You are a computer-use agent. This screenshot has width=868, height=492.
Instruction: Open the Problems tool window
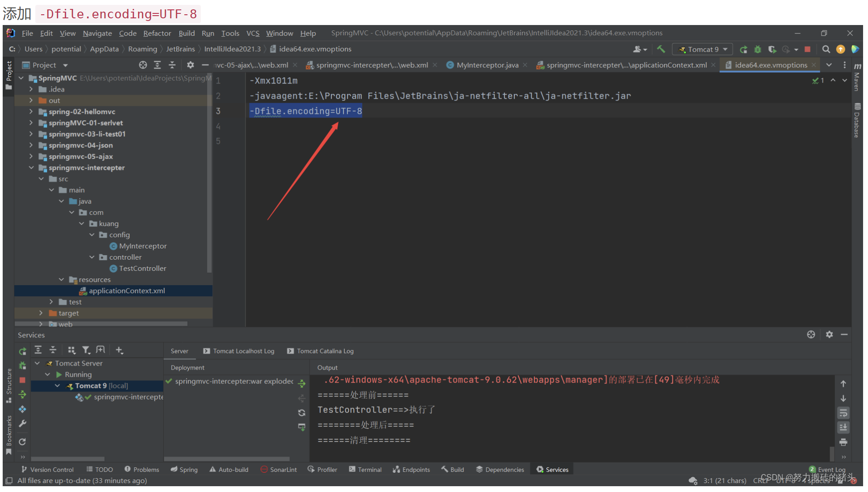click(142, 470)
